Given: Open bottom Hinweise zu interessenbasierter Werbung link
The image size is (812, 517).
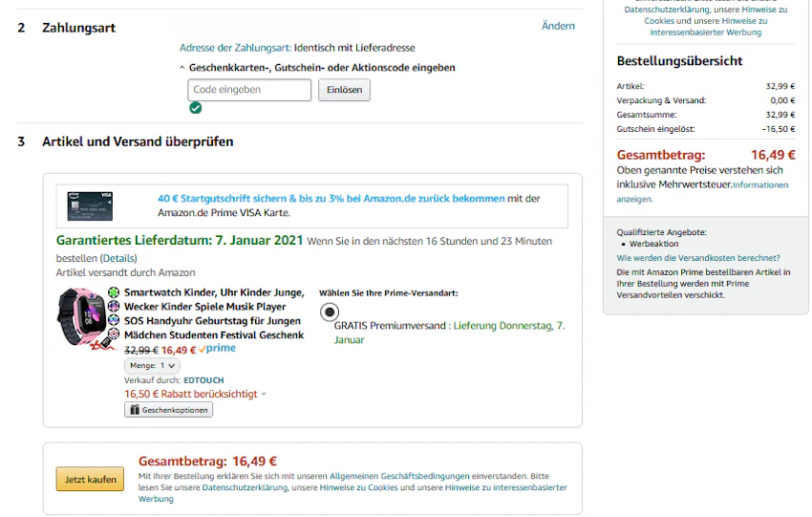Looking at the screenshot, I should click(506, 487).
